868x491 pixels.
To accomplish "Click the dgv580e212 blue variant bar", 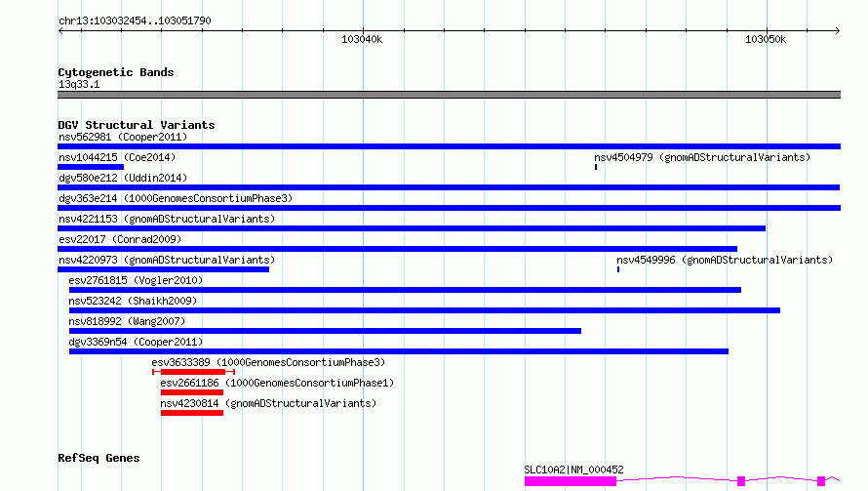I will [x=449, y=187].
